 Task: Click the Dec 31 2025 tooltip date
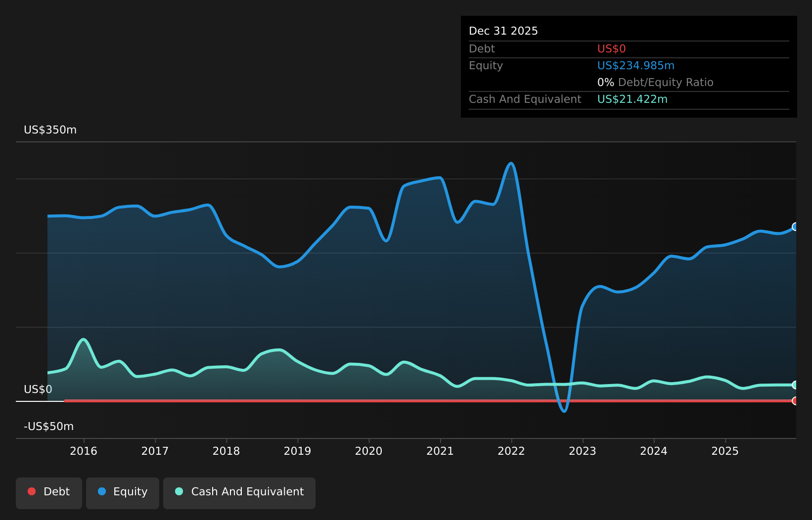point(503,31)
